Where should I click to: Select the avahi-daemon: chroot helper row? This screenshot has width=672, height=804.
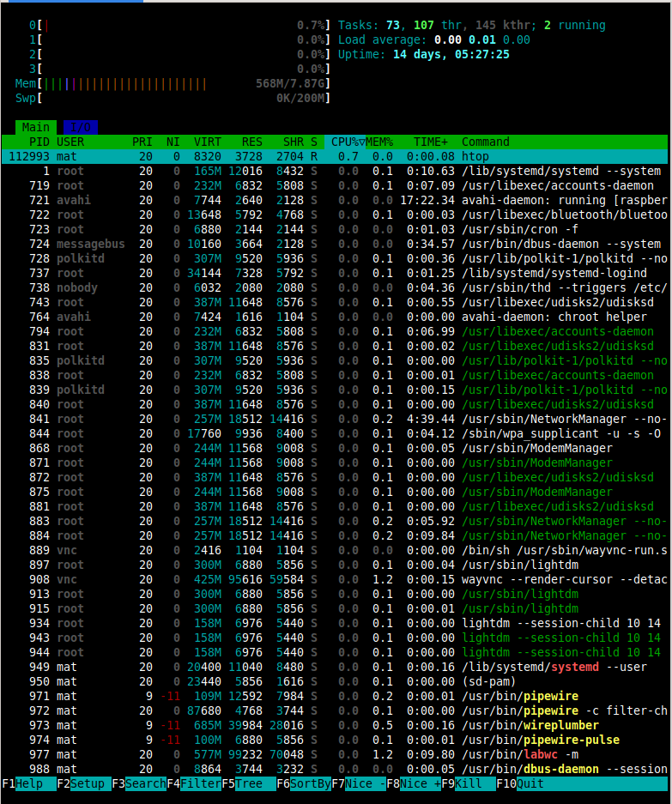335,317
